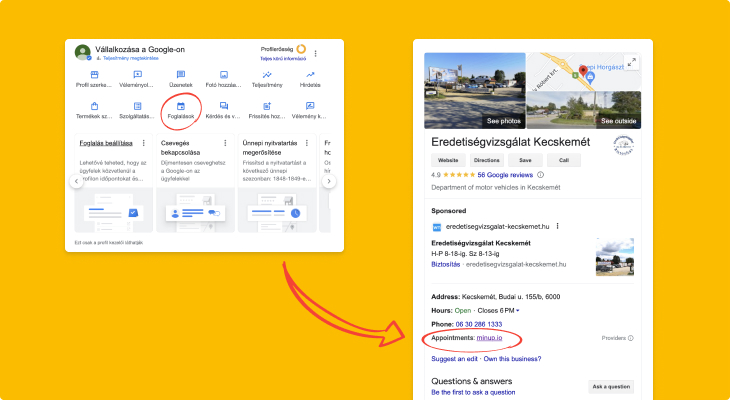Open the See outside street view thumbnail

[584, 110]
